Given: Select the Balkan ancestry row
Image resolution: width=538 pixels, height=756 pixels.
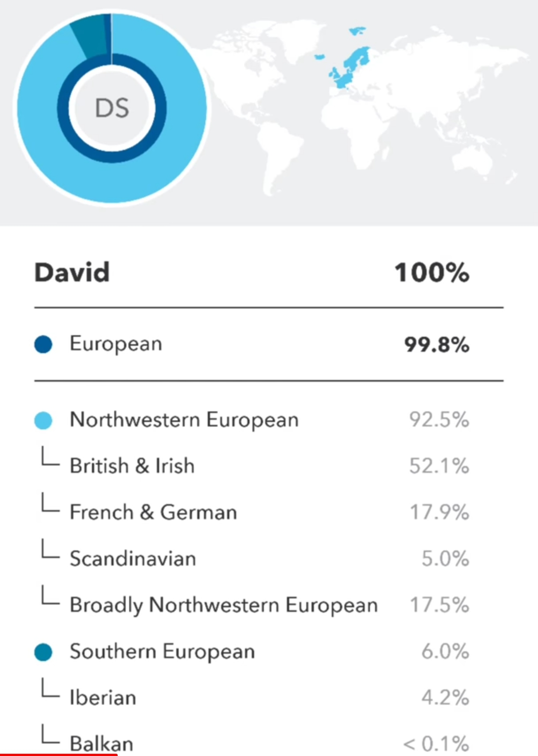Looking at the screenshot, I should tap(101, 743).
